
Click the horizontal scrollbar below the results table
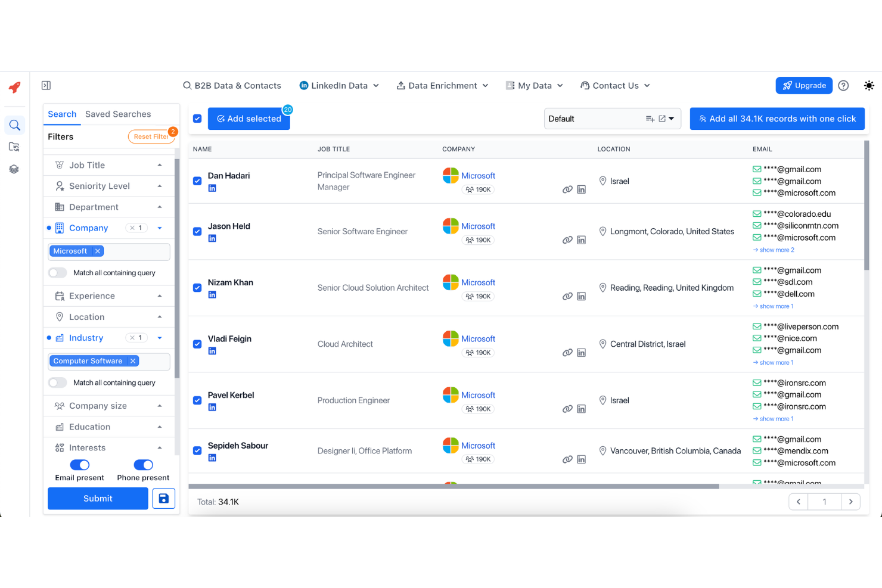click(453, 487)
